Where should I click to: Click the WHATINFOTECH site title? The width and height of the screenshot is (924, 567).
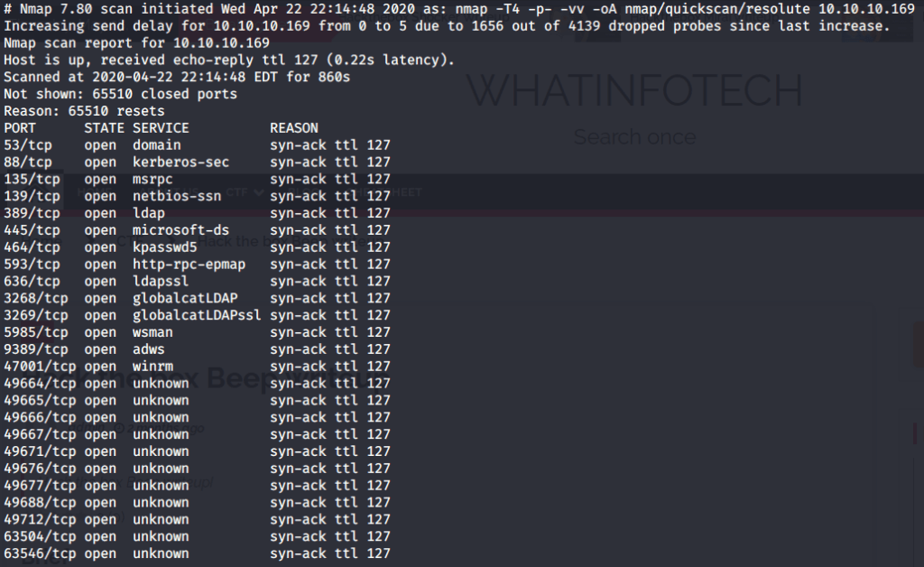(x=633, y=91)
